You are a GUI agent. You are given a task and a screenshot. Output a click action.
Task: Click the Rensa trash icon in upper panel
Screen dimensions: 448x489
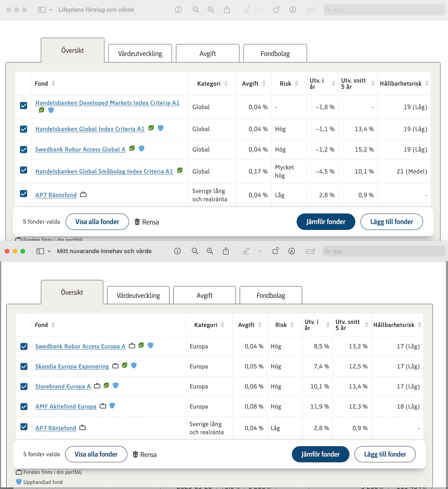[x=137, y=222]
